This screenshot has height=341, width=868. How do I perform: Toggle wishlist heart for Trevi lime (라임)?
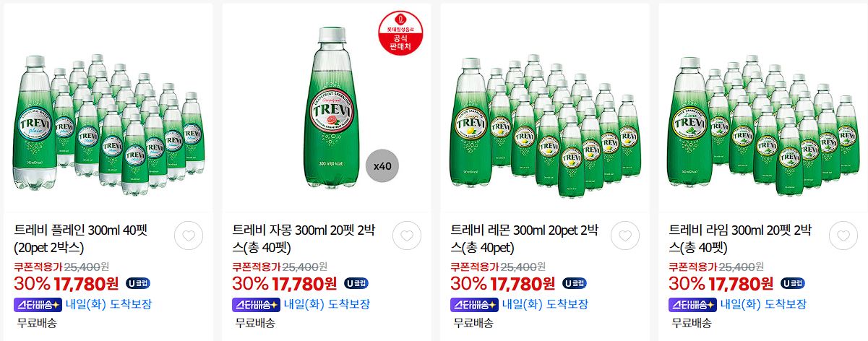[x=843, y=236]
